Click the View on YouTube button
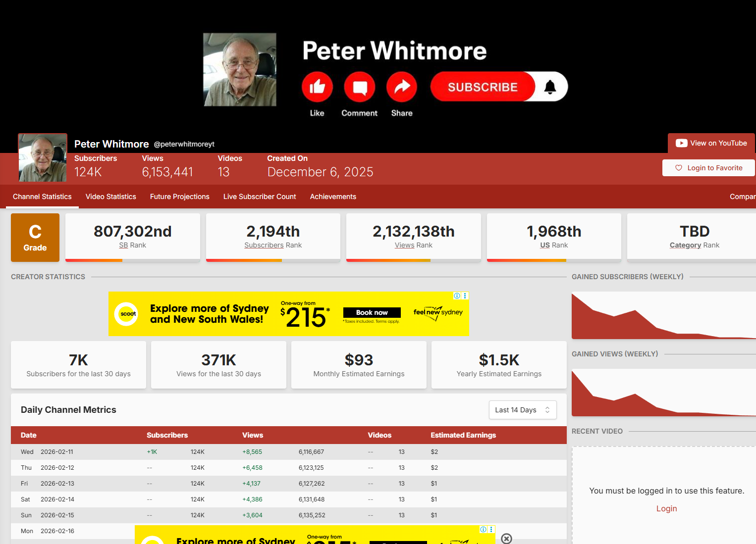 point(711,143)
